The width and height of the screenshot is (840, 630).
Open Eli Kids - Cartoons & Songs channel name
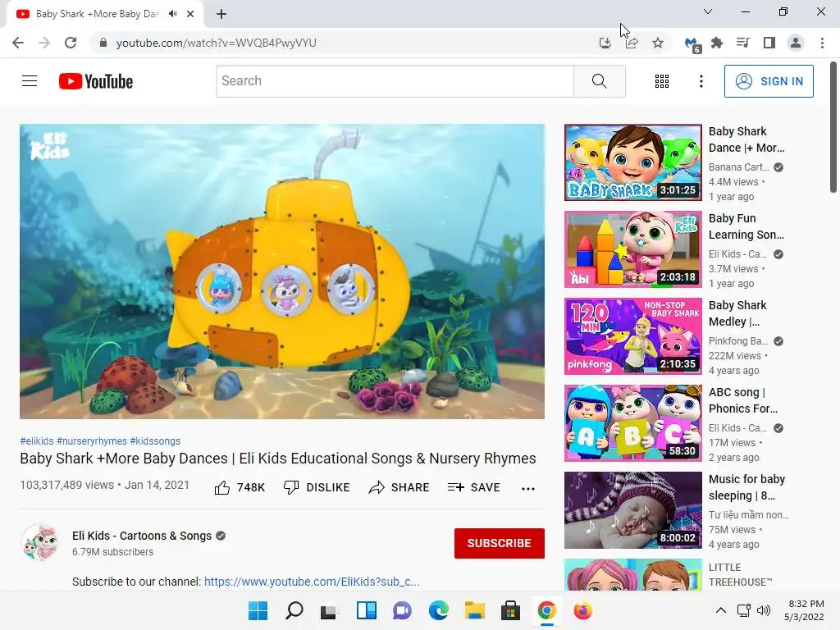tap(142, 536)
